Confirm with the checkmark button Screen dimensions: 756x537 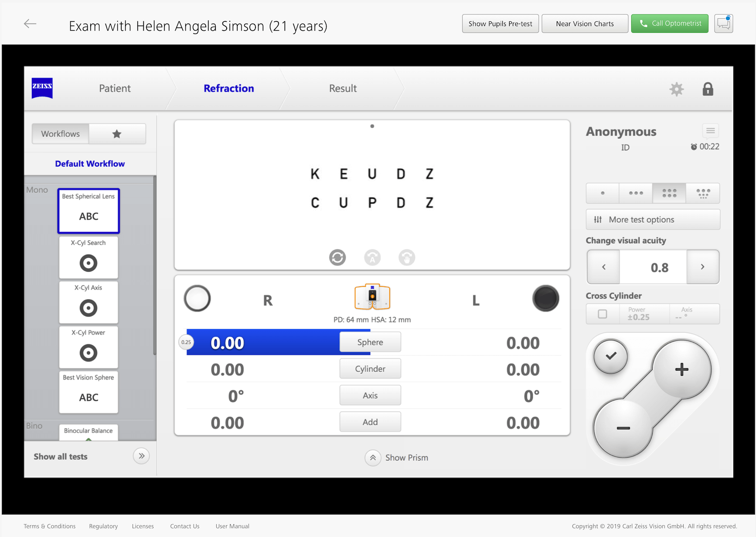click(611, 357)
